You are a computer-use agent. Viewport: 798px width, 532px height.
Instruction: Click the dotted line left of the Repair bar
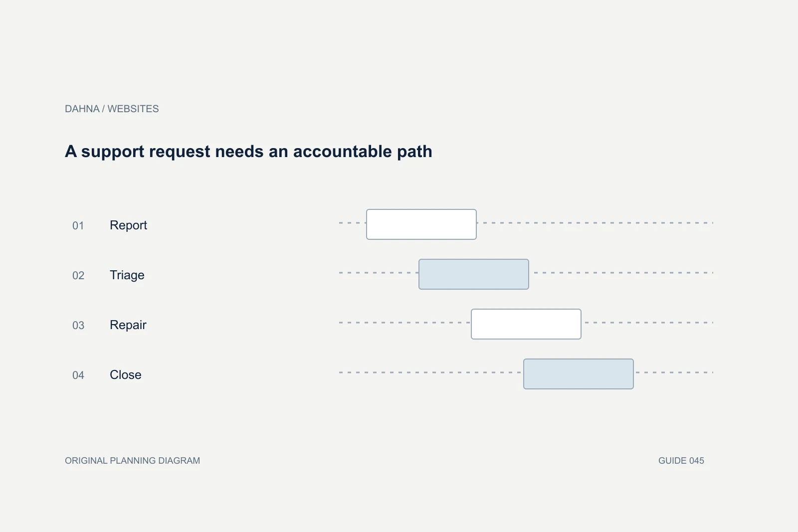405,323
